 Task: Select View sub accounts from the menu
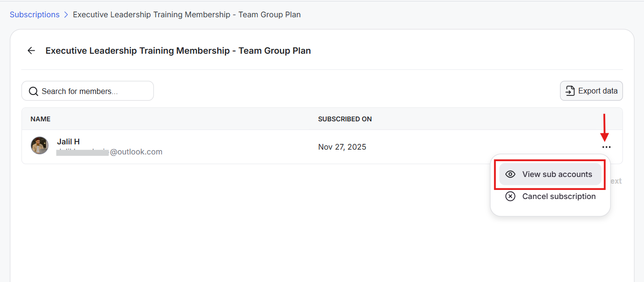pyautogui.click(x=557, y=174)
